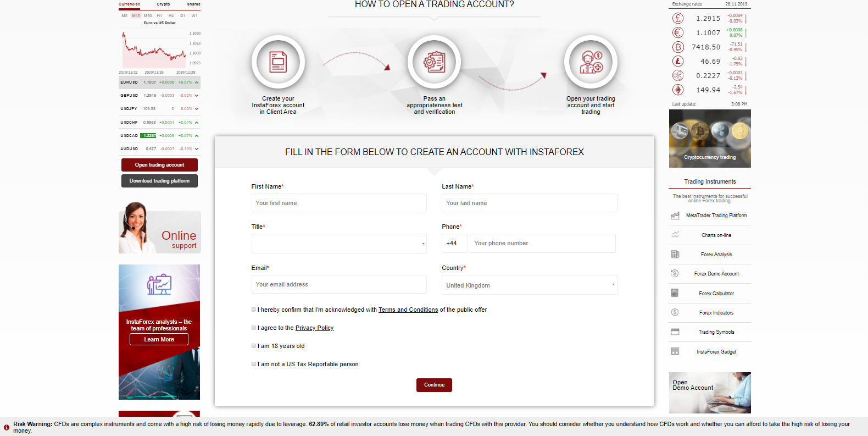This screenshot has width=868, height=436.
Task: Open the Title dropdown
Action: point(339,244)
